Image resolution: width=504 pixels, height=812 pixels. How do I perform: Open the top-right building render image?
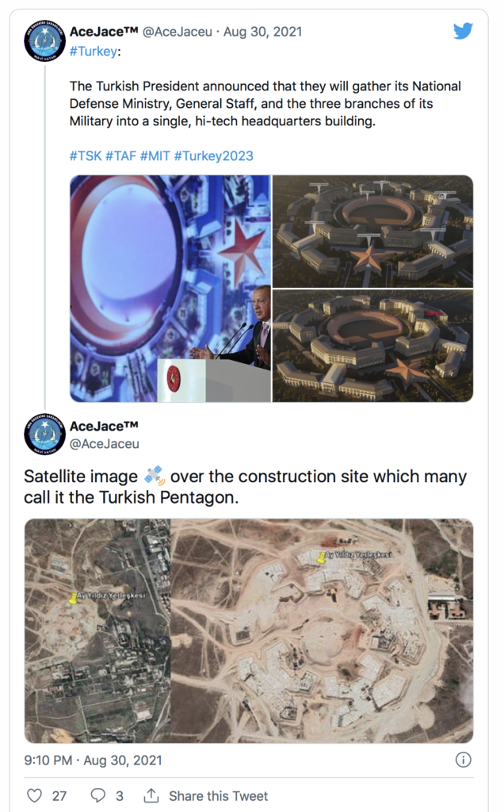click(372, 231)
